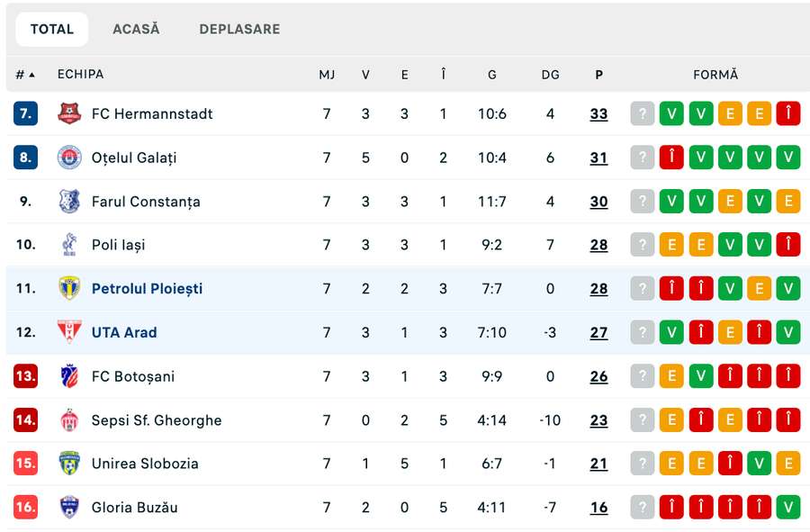Click the Gloria Buzău club logo
Image resolution: width=810 pixels, height=532 pixels.
coord(69,507)
